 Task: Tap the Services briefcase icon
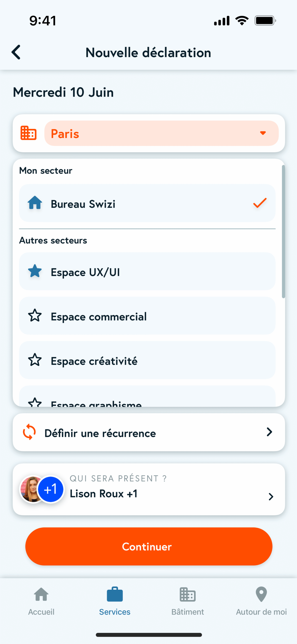coord(115,594)
